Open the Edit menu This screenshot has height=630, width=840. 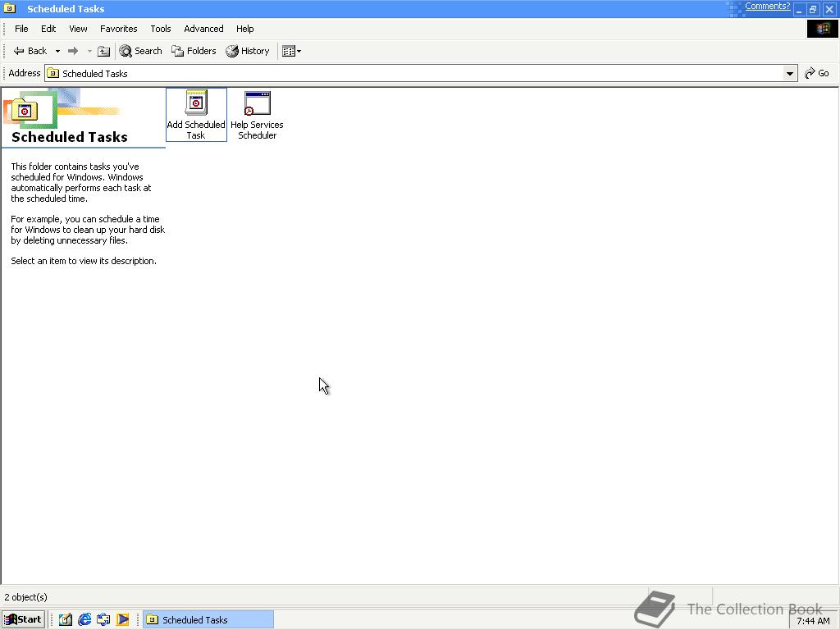(48, 29)
